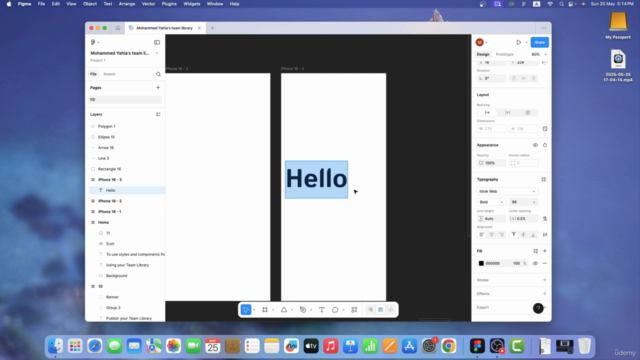Select the polygon Shape tool in the toolbar

pos(284,310)
